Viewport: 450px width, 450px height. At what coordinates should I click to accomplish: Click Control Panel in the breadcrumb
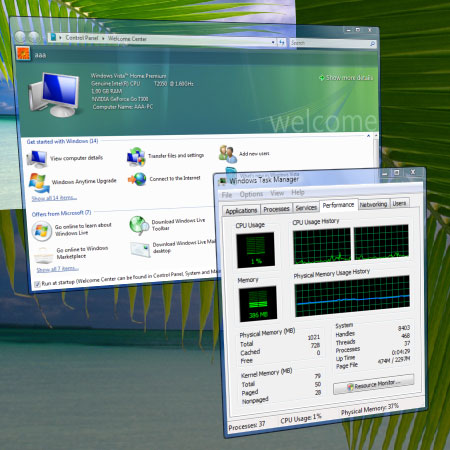pos(82,38)
